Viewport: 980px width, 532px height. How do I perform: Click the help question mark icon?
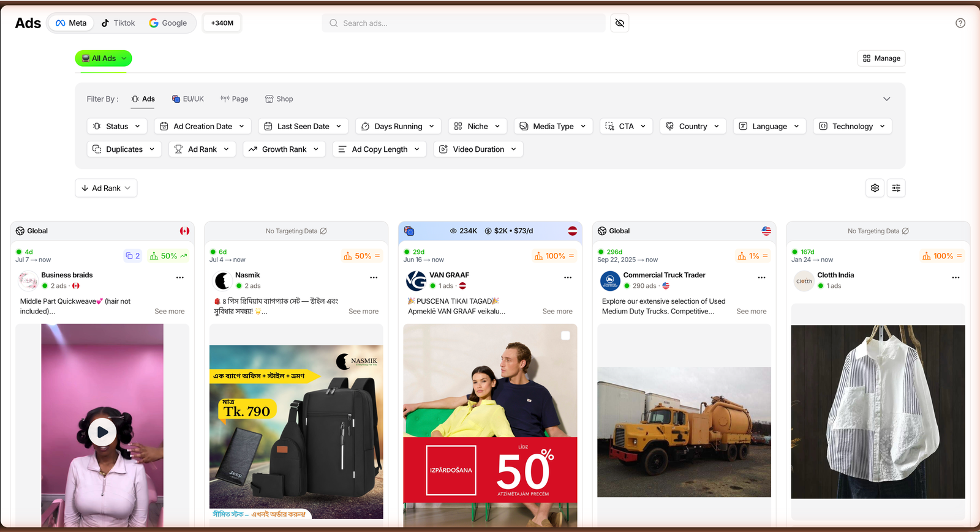tap(960, 23)
